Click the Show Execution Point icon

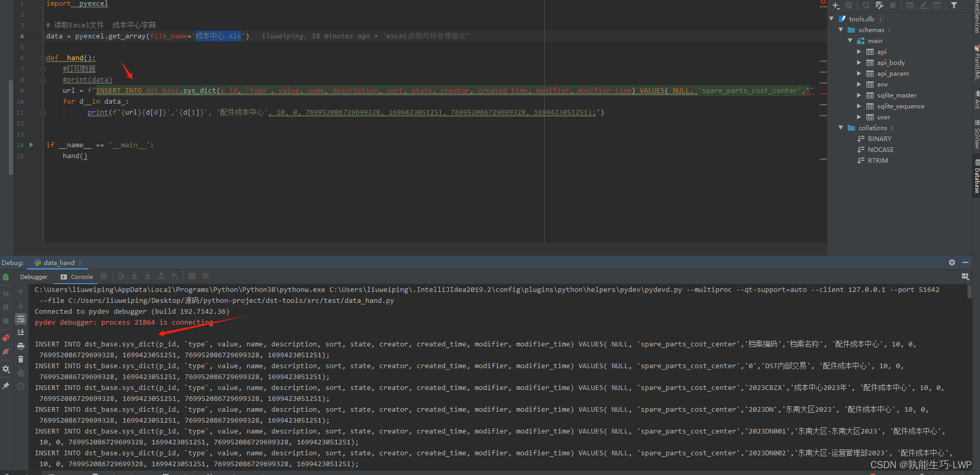[x=104, y=276]
